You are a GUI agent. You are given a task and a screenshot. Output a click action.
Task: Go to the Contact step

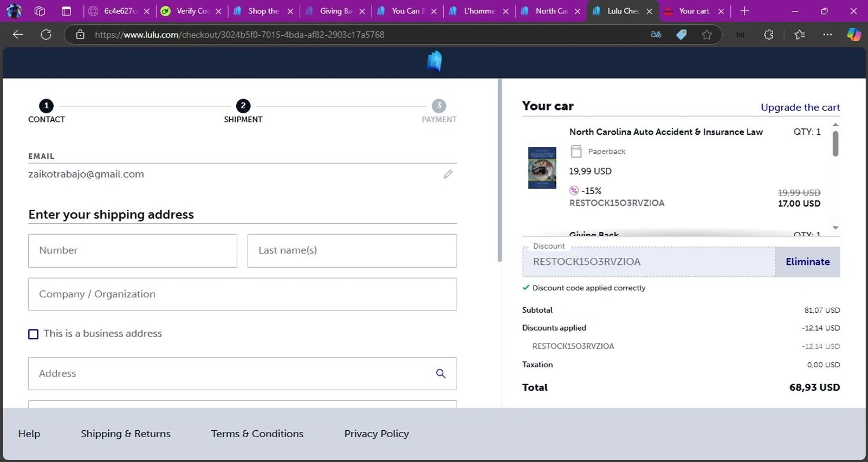point(46,112)
